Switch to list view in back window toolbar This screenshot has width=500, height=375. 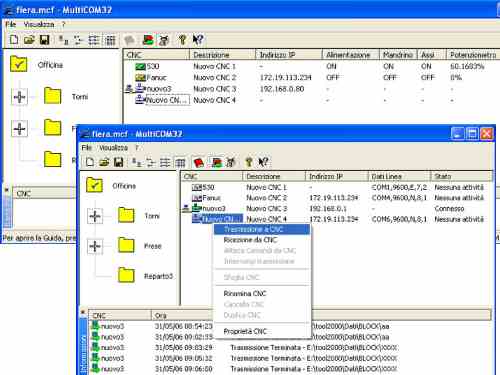(x=94, y=40)
